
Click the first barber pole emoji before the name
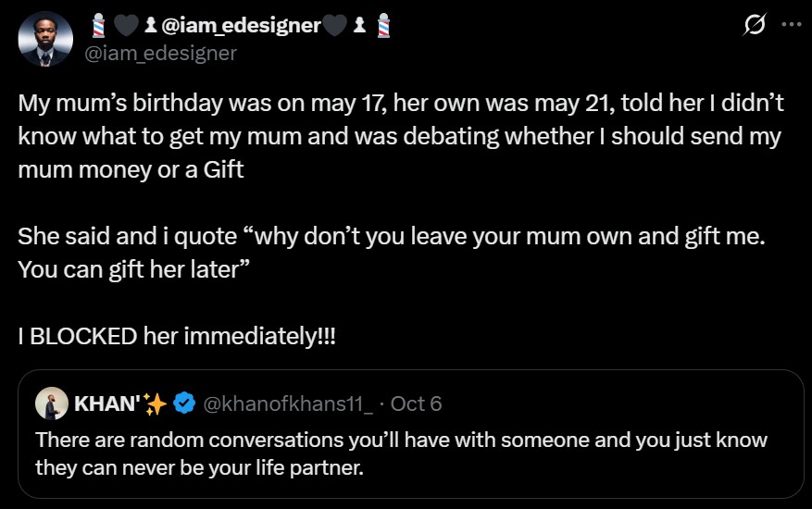tap(98, 27)
